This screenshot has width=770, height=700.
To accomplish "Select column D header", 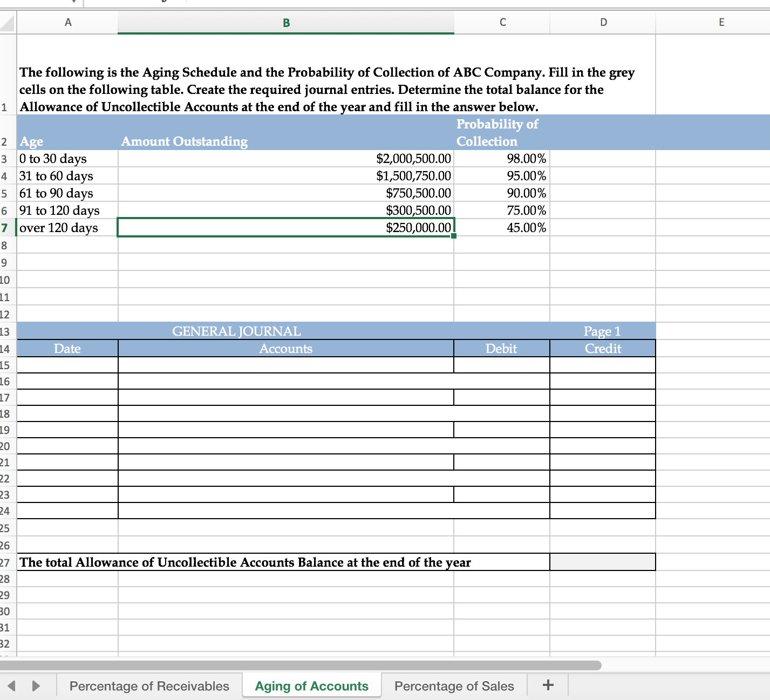I will point(603,23).
